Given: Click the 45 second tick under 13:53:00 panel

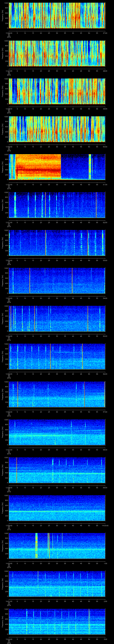Looking at the screenshot, I should (81, 298).
